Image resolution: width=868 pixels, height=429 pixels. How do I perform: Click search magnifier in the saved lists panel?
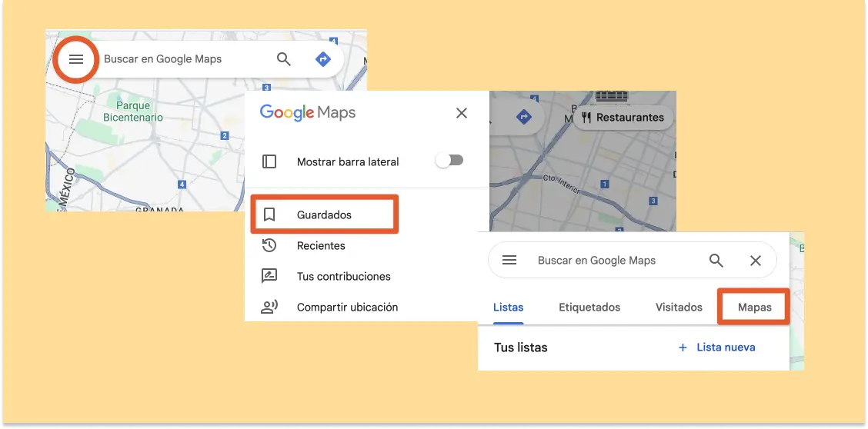coord(716,261)
